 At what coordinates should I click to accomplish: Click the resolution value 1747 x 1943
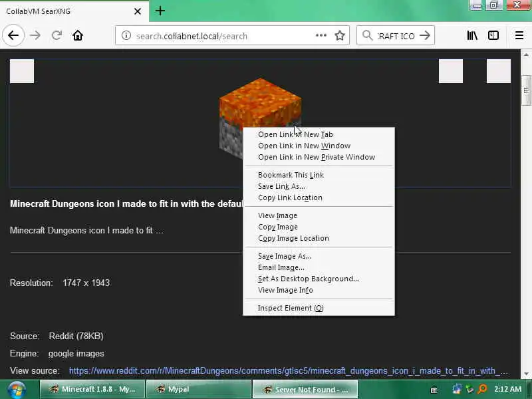(x=86, y=283)
